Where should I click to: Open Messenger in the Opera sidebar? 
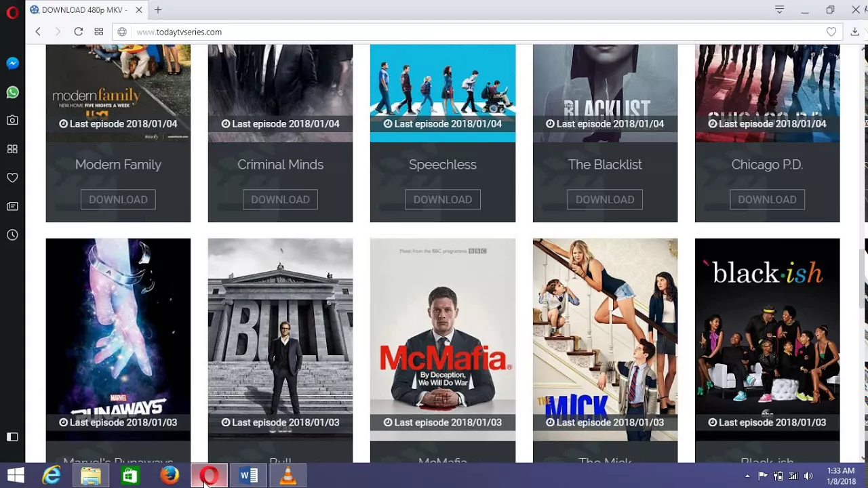[12, 63]
